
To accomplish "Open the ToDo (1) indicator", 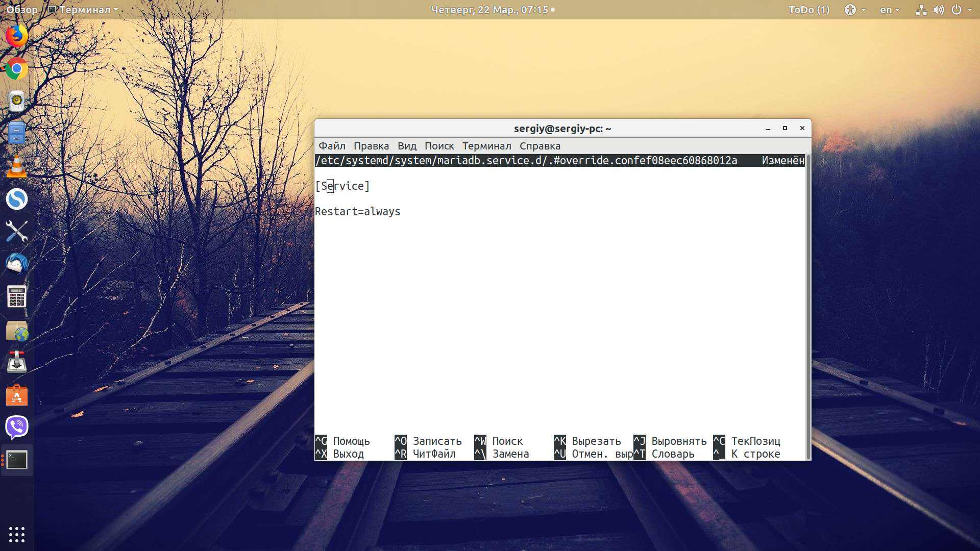I will pyautogui.click(x=809, y=10).
